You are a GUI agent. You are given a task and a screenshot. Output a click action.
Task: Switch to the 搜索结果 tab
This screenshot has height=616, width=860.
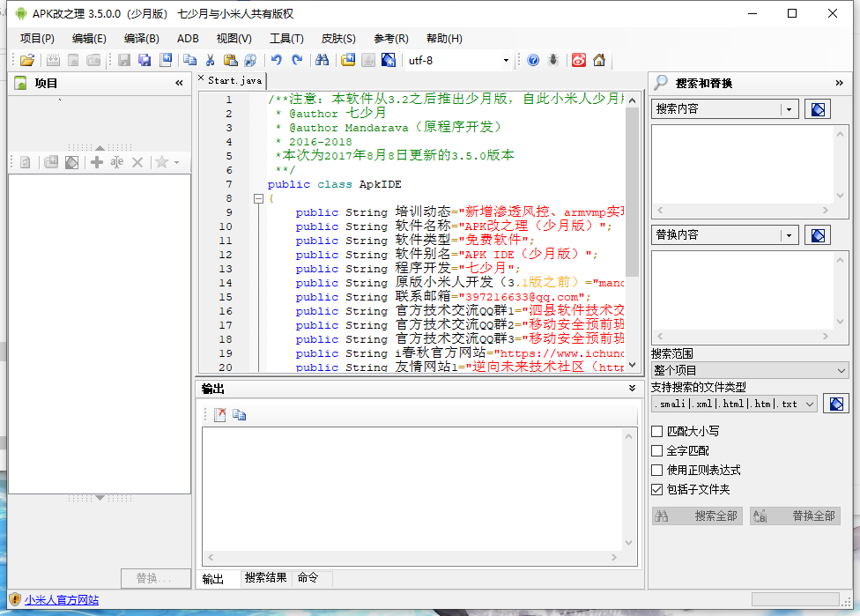pyautogui.click(x=265, y=578)
